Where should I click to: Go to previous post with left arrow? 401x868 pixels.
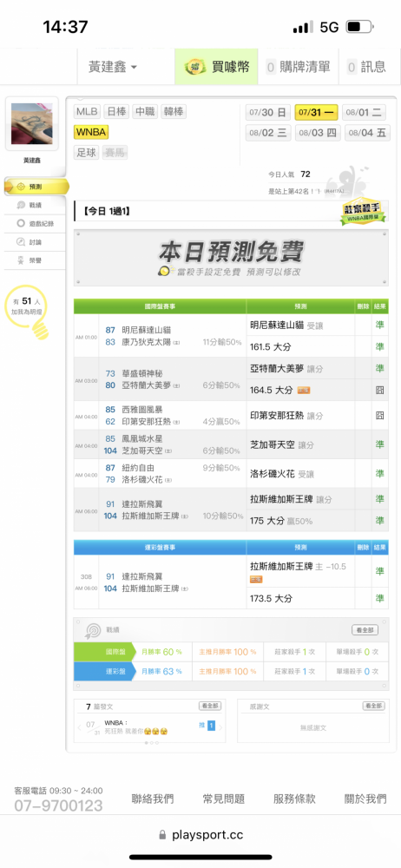[x=79, y=727]
